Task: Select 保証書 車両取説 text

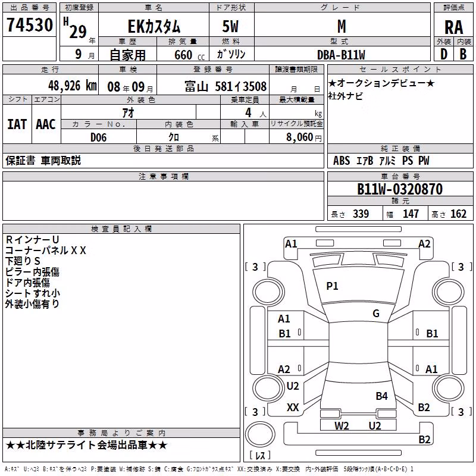Action: click(x=43, y=161)
